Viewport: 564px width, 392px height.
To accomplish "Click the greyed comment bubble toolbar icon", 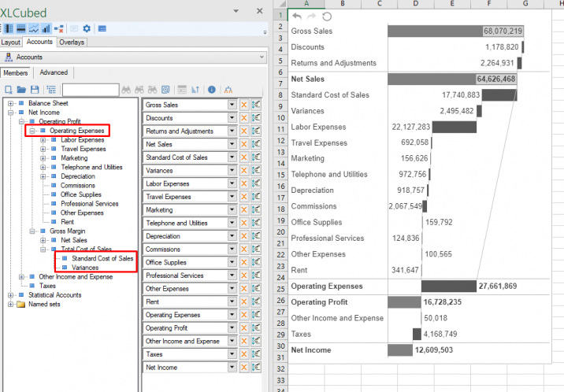I will point(74,29).
